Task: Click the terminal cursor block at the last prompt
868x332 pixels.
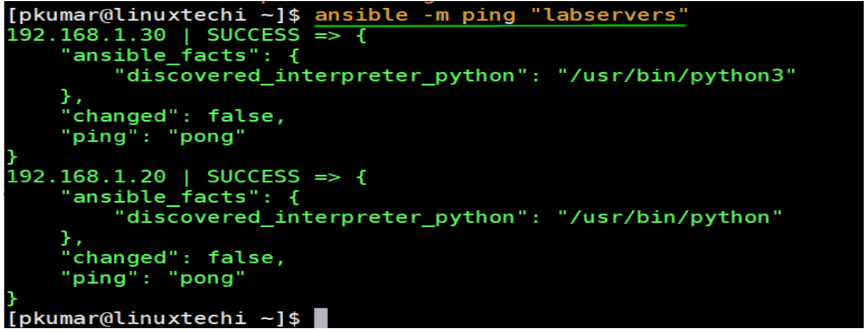Action: point(320,318)
